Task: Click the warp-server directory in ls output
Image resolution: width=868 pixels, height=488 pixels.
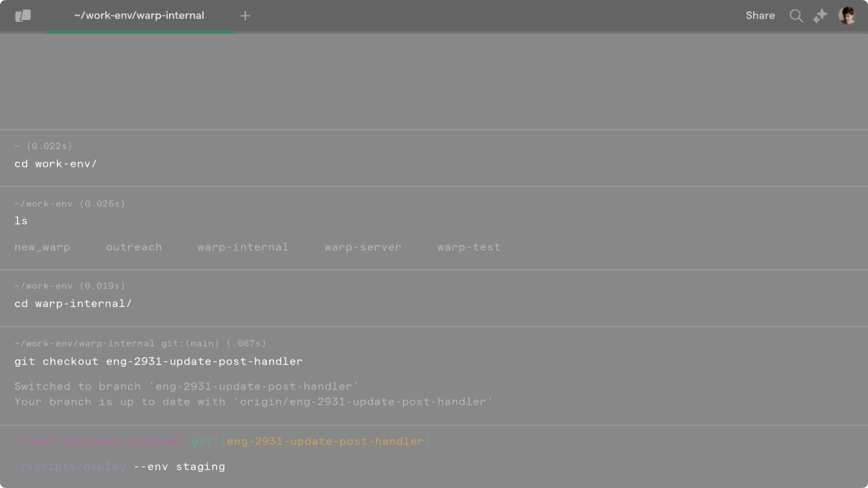Action: (x=363, y=247)
